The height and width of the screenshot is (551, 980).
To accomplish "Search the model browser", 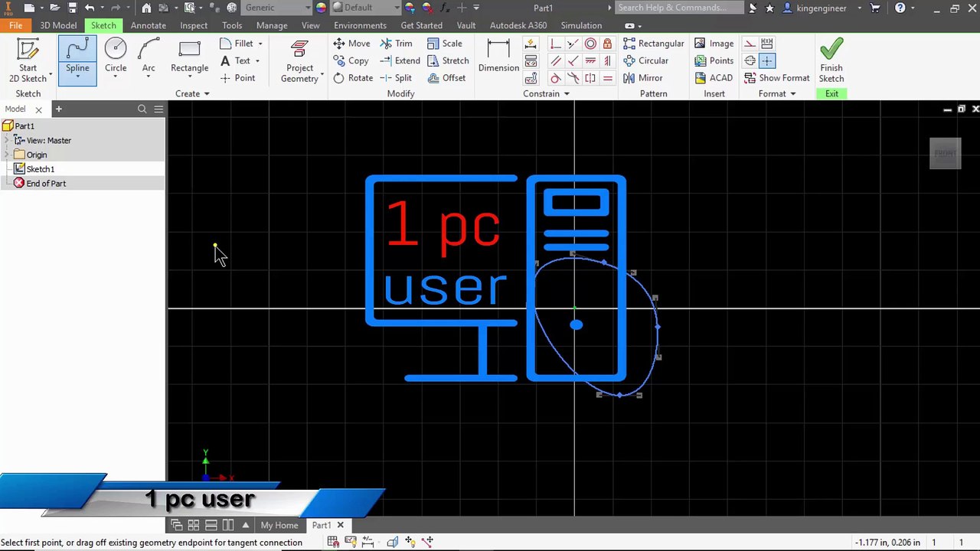I will point(142,109).
